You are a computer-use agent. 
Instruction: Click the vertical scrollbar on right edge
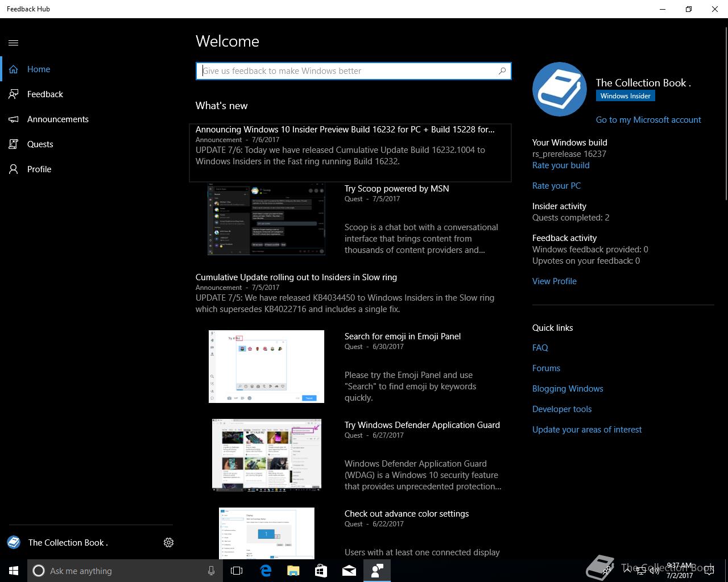pos(726,113)
